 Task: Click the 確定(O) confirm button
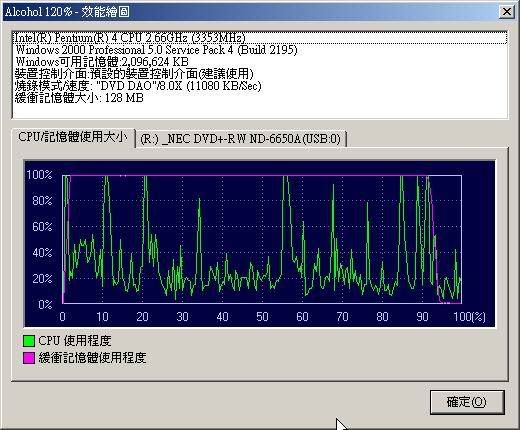[x=467, y=402]
